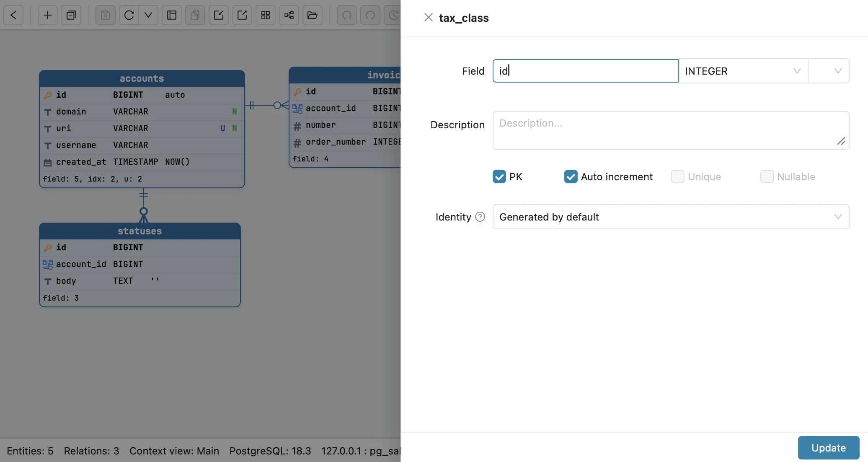The width and height of the screenshot is (868, 462).
Task: Open the empty type-size dropdown
Action: [x=828, y=71]
